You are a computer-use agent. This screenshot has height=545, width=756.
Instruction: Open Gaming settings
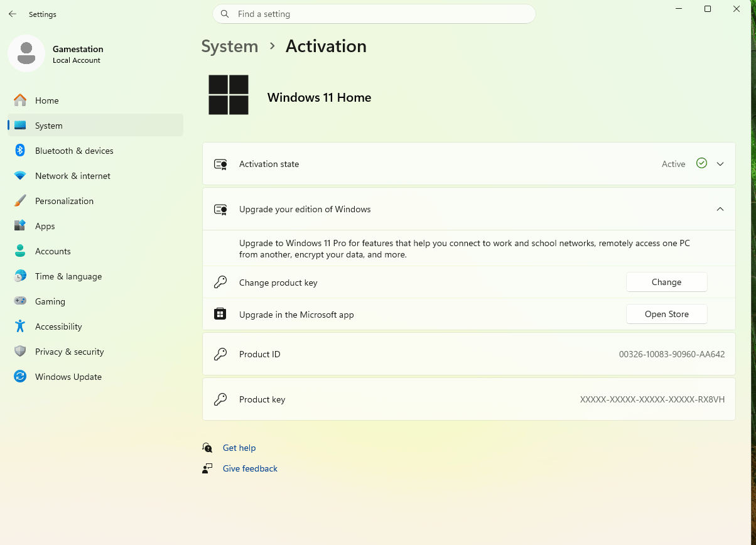pos(95,301)
